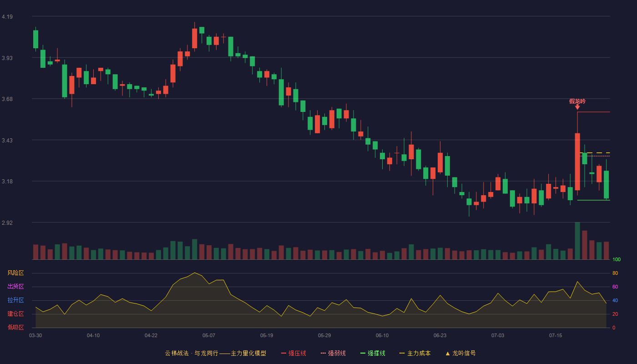Click the 04-10 date label
Screen dimensions: 637x364
93,335
